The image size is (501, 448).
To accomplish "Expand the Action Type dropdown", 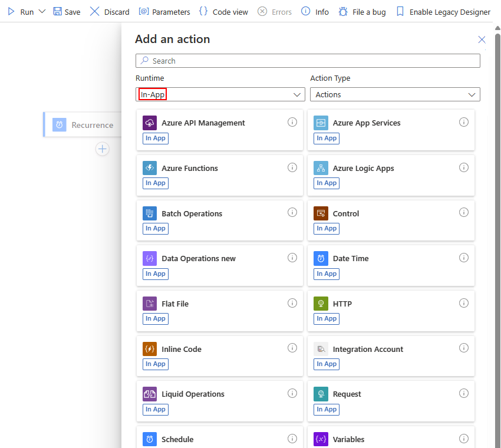I will (395, 94).
